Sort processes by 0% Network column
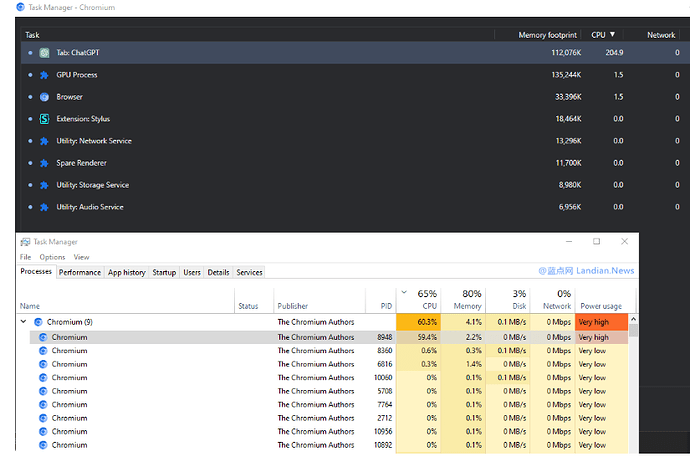This screenshot has width=690, height=466. 553,300
